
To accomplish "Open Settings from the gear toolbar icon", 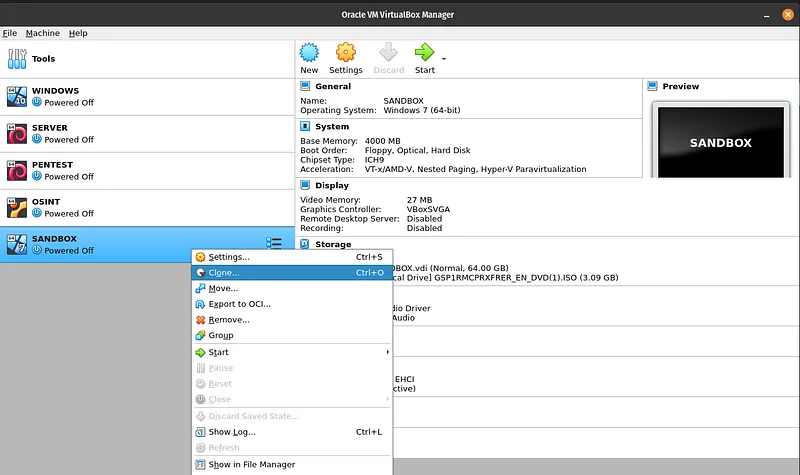I will pos(345,52).
